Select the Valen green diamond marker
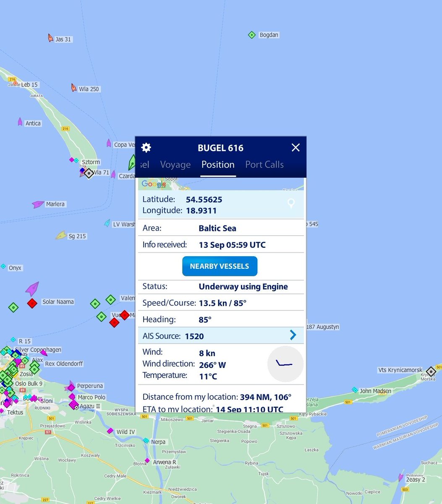This screenshot has height=504, width=442. pyautogui.click(x=110, y=299)
